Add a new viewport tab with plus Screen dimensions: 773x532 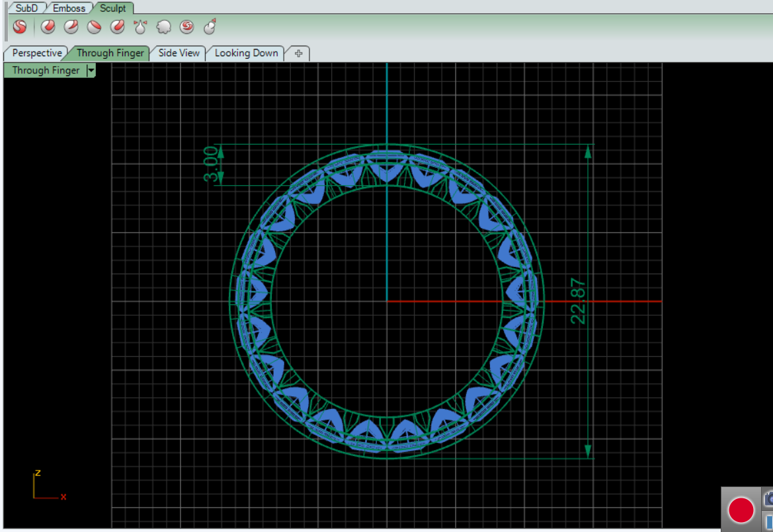[298, 54]
